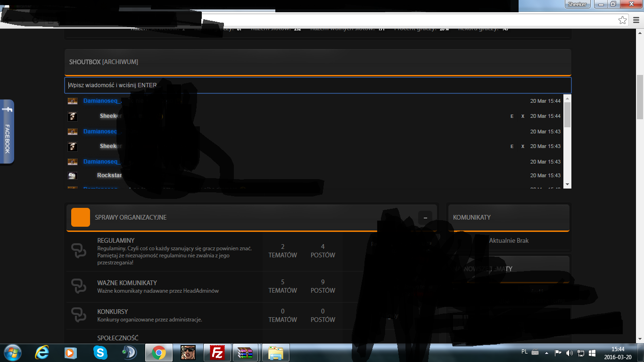644x362 pixels.
Task: Click the orange SPRAWY ORGANIZACYJNE category icon
Action: (81, 217)
